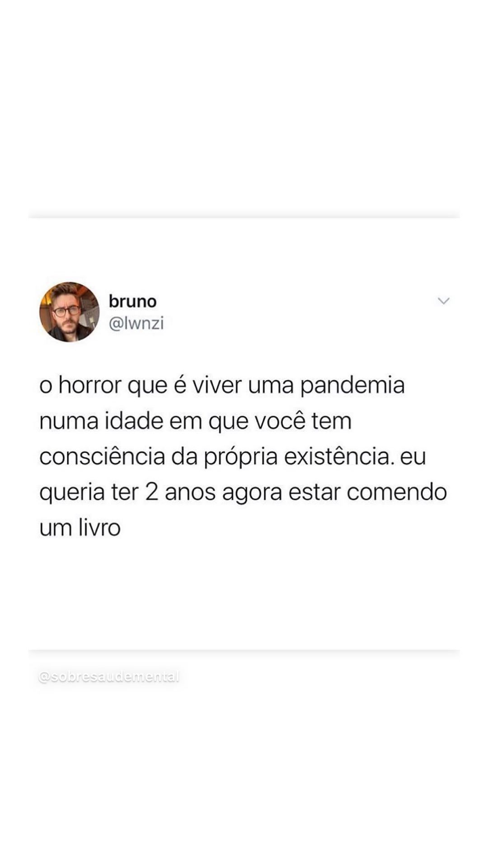Click the word "idade" in the tweet
The width and height of the screenshot is (488, 868).
(134, 421)
